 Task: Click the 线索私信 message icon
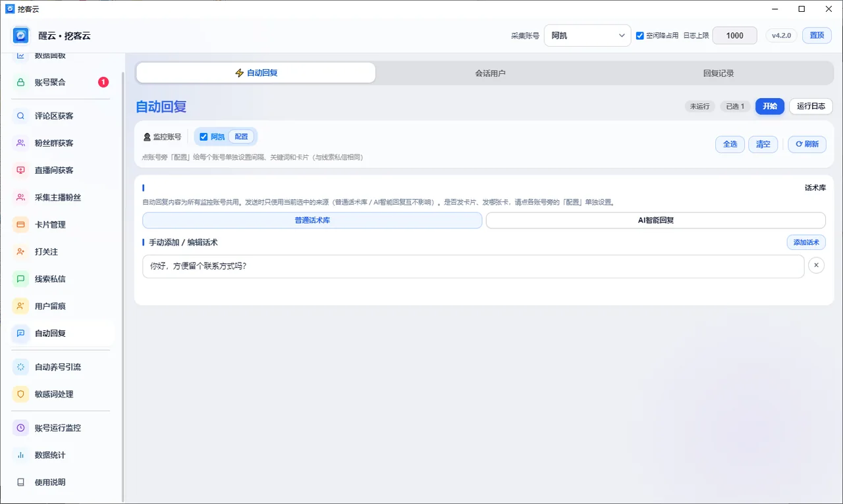pyautogui.click(x=20, y=279)
